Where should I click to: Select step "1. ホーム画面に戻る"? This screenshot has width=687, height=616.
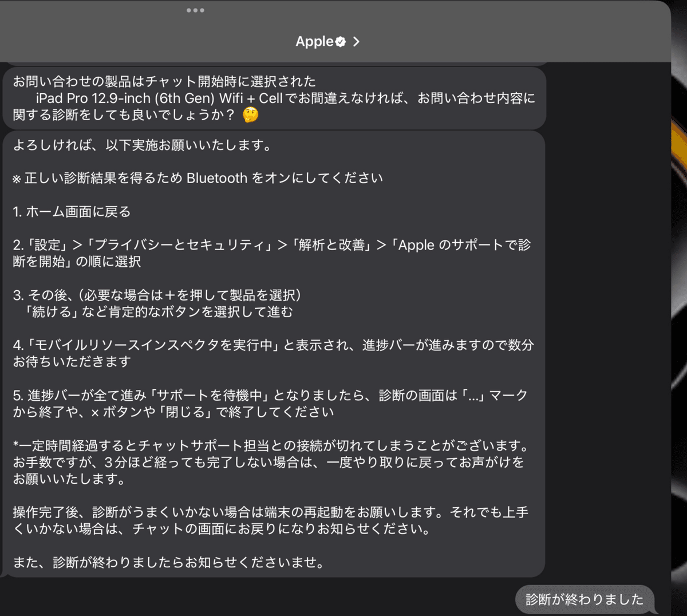point(72,212)
